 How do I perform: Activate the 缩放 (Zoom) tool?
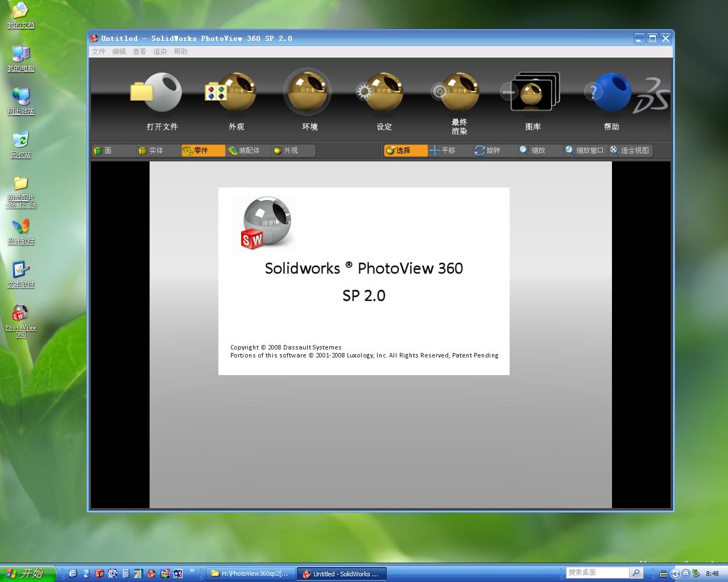540,151
